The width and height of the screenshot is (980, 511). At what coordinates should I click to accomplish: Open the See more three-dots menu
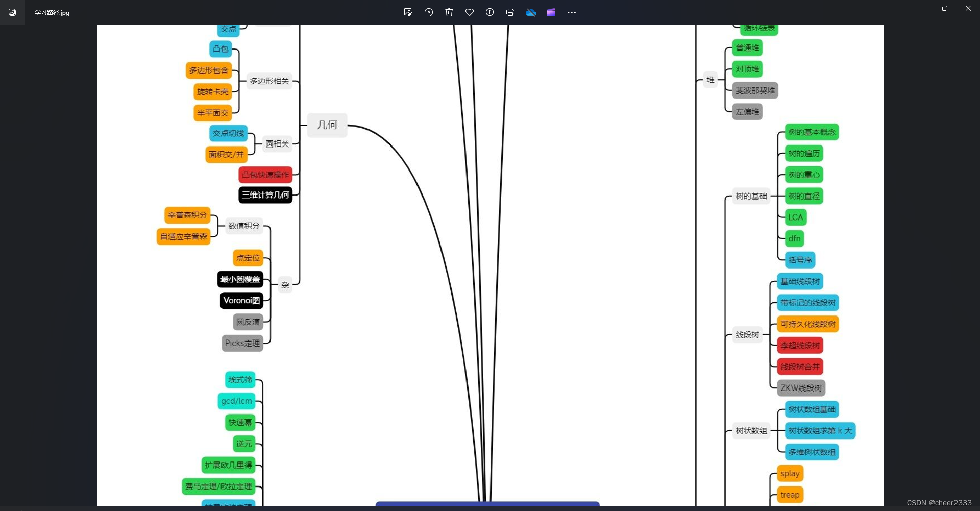(x=572, y=12)
